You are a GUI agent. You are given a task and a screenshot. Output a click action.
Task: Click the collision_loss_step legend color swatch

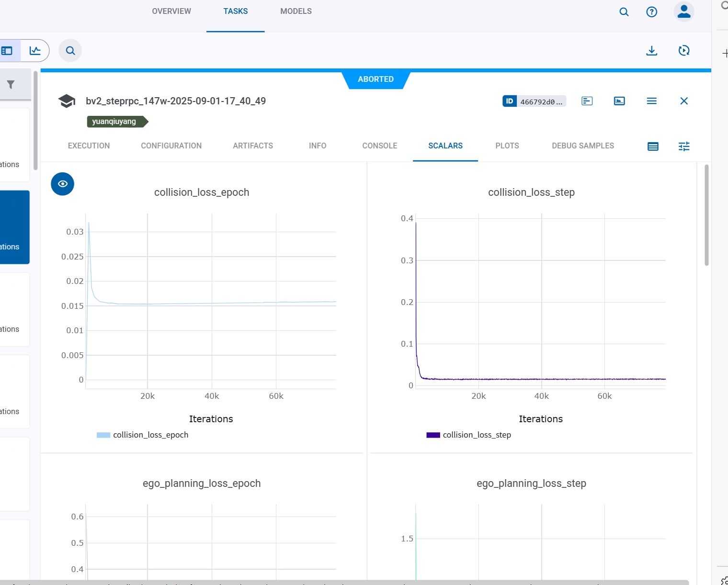[x=433, y=435]
